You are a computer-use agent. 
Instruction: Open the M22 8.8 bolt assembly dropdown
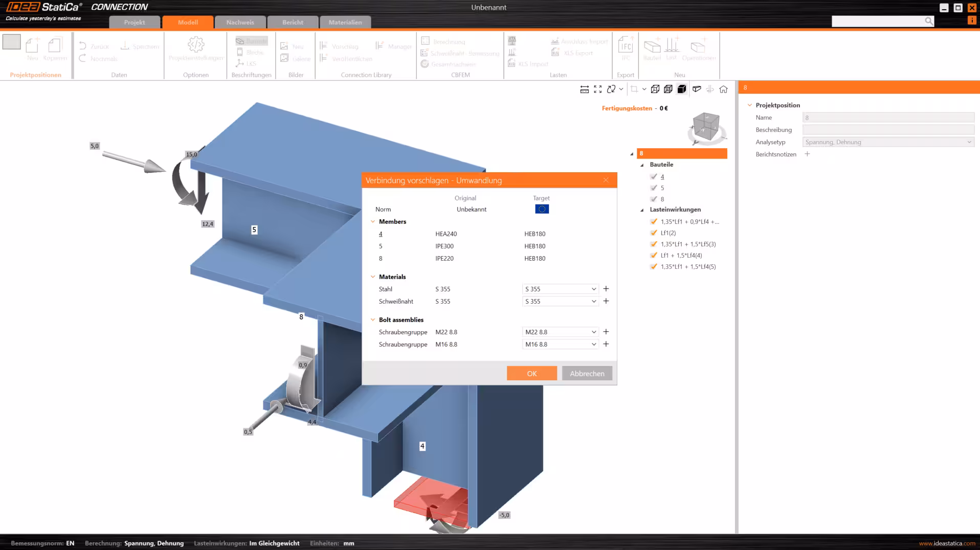[560, 332]
